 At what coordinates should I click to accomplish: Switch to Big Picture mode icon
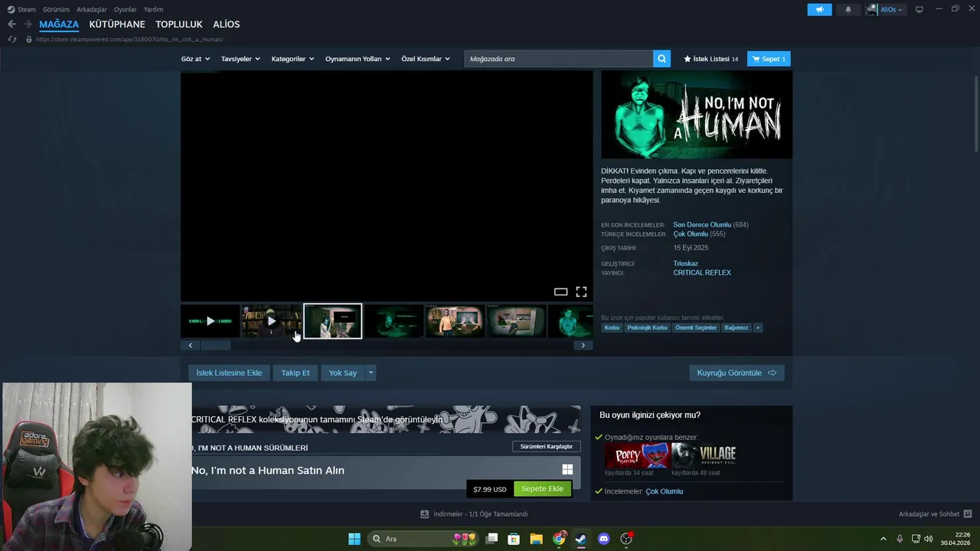(x=919, y=10)
